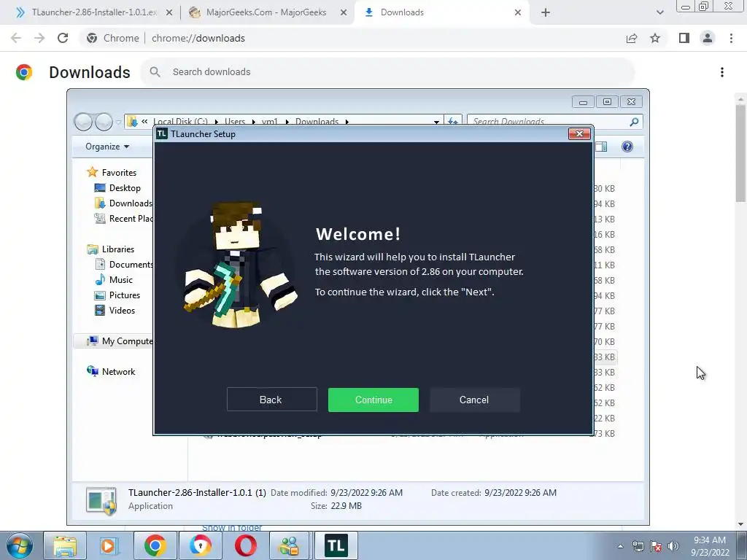Select My Computer in Explorer sidebar

[x=119, y=341]
